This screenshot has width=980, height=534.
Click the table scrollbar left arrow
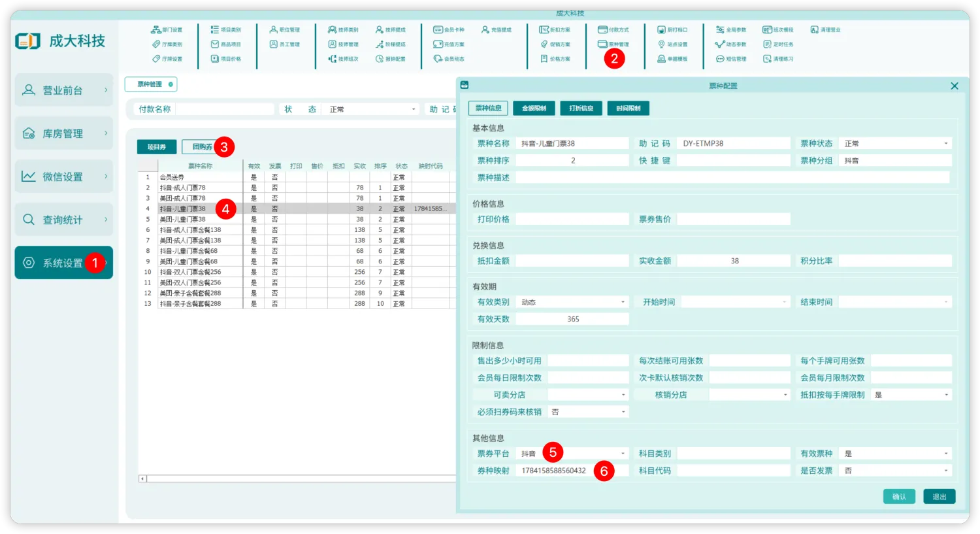[x=142, y=479]
